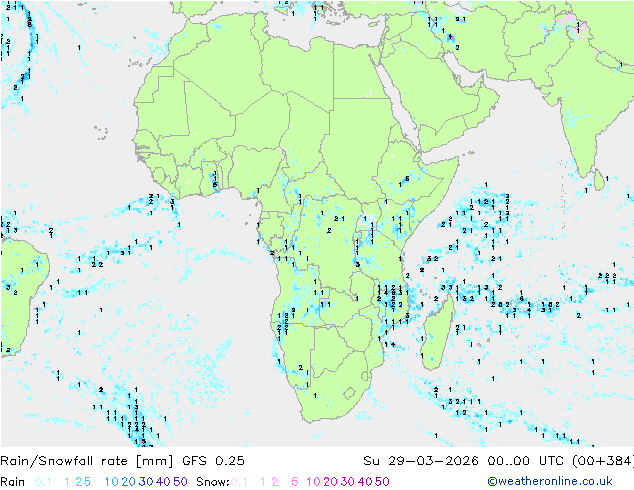Image resolution: width=634 pixels, height=490 pixels.
Task: Pick the Rain legend 10 color value
Action: [x=111, y=482]
